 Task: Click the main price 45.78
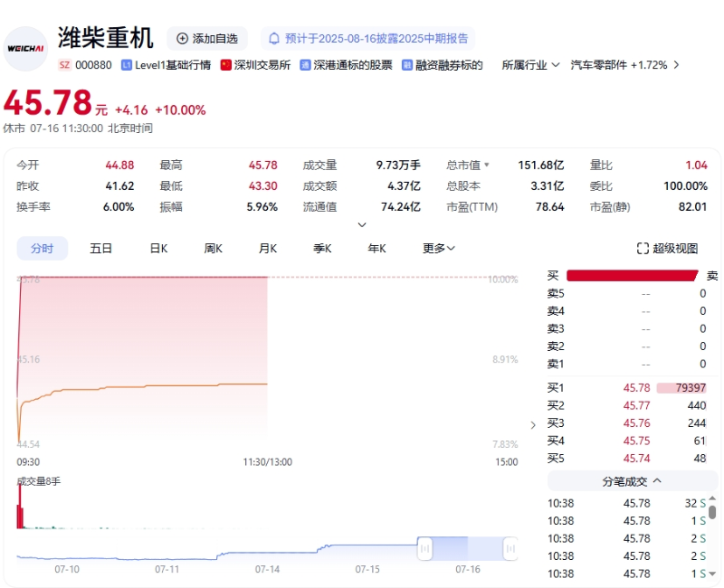pyautogui.click(x=48, y=102)
